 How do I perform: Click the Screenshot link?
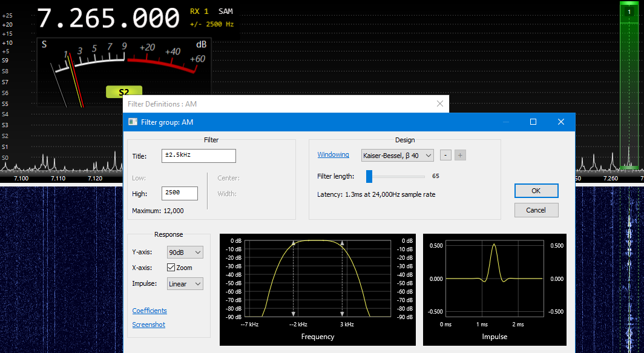tap(148, 325)
